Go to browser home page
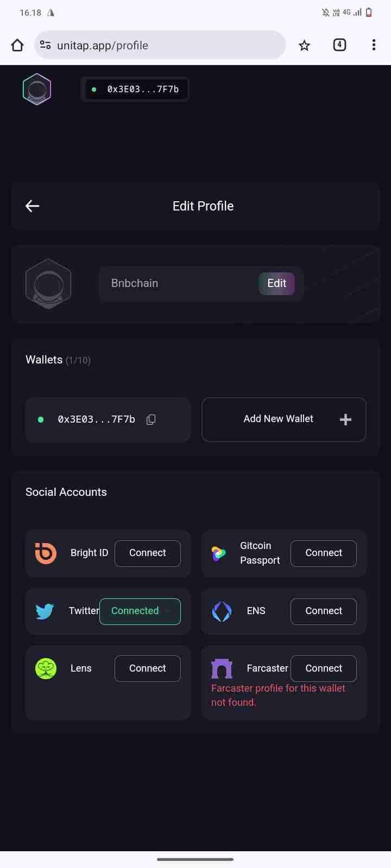 click(x=17, y=46)
